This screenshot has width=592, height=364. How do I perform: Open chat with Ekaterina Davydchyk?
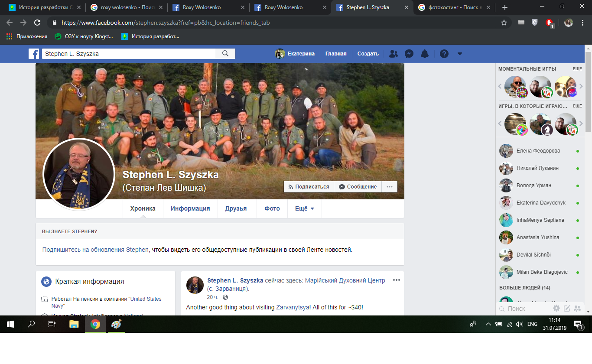[539, 203]
